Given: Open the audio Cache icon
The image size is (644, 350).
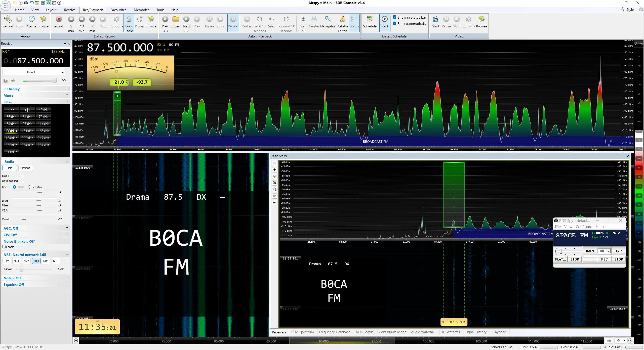Looking at the screenshot, I should point(31,19).
